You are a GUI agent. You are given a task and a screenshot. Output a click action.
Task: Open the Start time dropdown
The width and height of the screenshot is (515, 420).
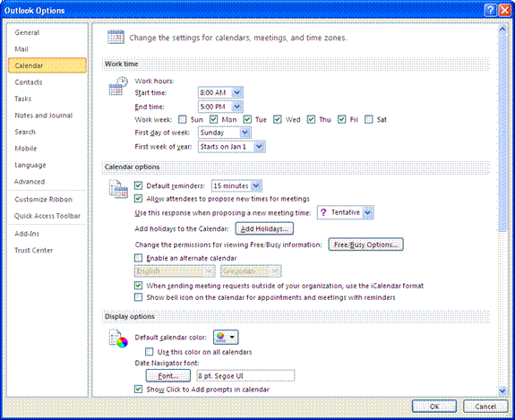click(x=220, y=92)
